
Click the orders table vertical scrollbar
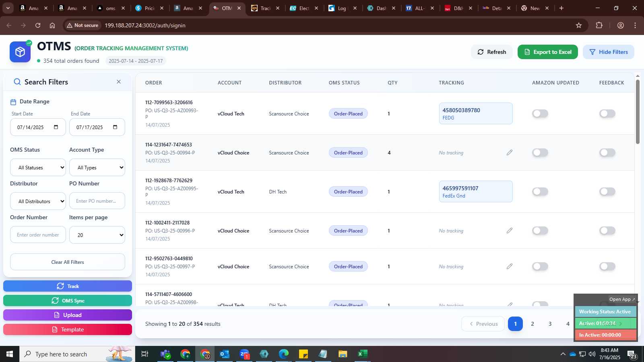tap(638, 111)
